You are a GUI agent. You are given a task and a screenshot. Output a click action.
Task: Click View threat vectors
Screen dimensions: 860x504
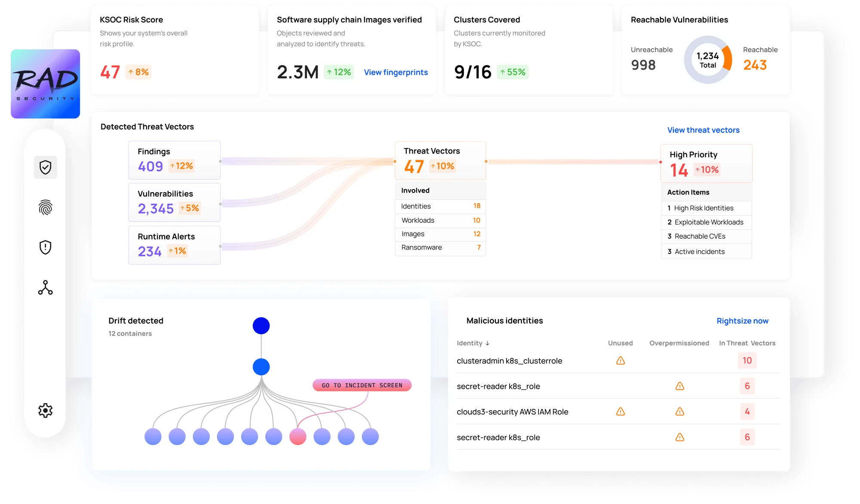point(703,130)
